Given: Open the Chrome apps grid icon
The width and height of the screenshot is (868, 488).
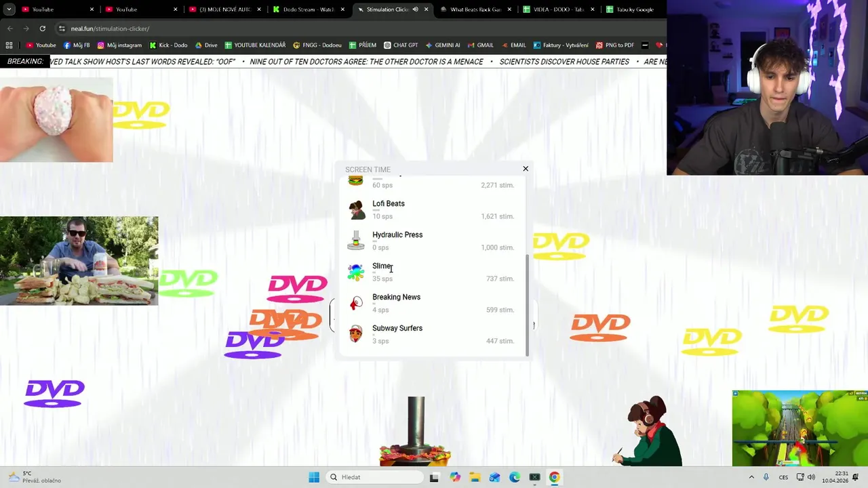Looking at the screenshot, I should click(9, 45).
